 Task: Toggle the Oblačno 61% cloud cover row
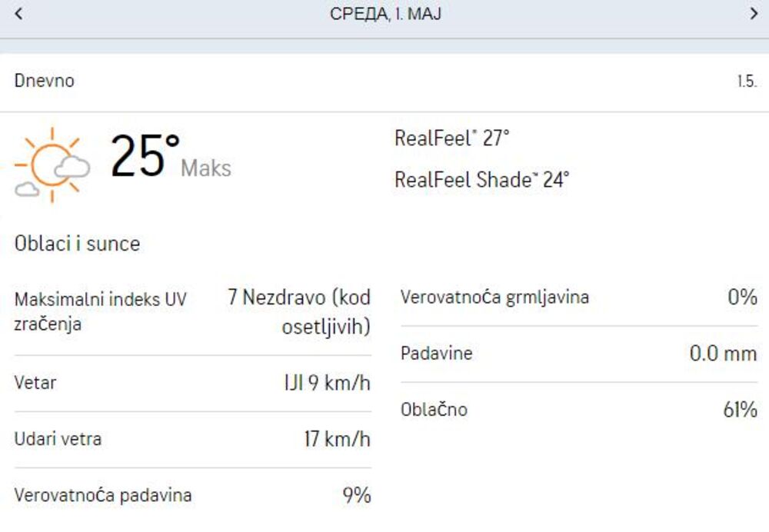coord(574,410)
